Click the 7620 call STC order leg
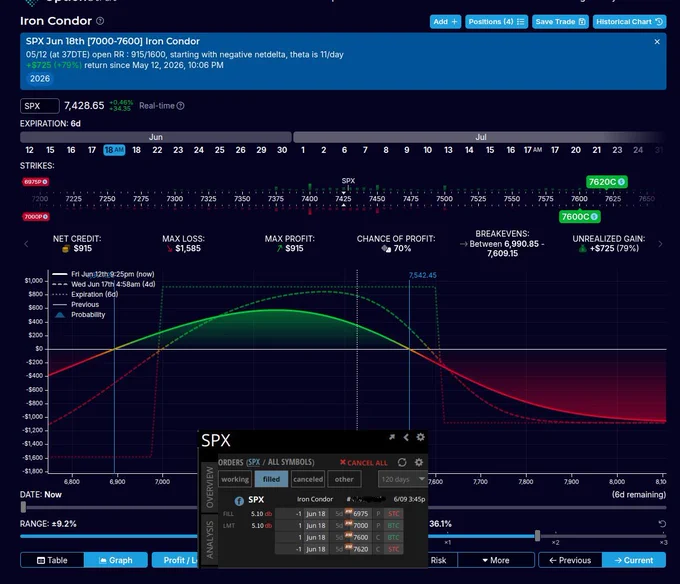Viewport: 680px width, 584px height. coord(339,549)
